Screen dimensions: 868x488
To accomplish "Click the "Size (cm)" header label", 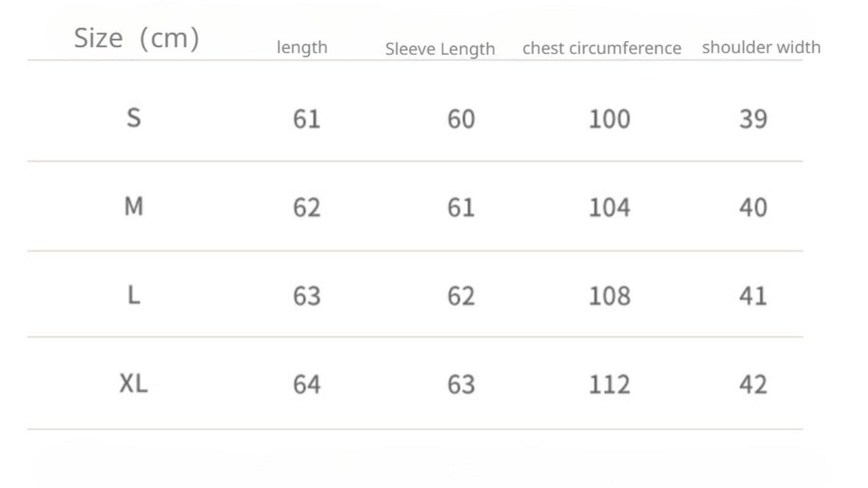I will click(136, 38).
